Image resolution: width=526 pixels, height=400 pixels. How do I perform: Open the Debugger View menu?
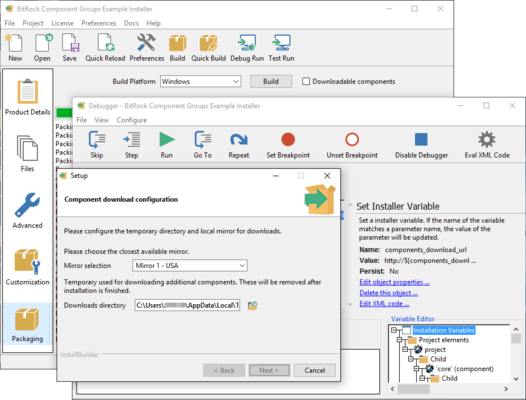[x=101, y=120]
